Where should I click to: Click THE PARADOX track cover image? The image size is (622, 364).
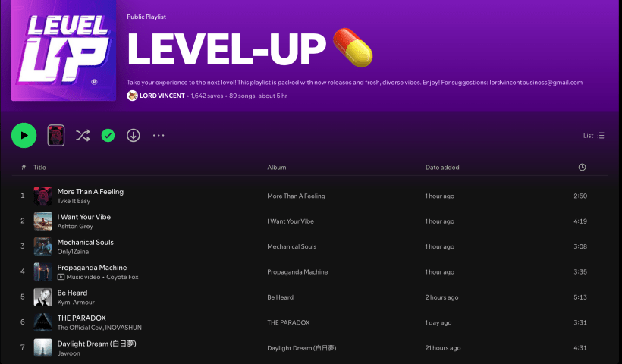click(42, 322)
